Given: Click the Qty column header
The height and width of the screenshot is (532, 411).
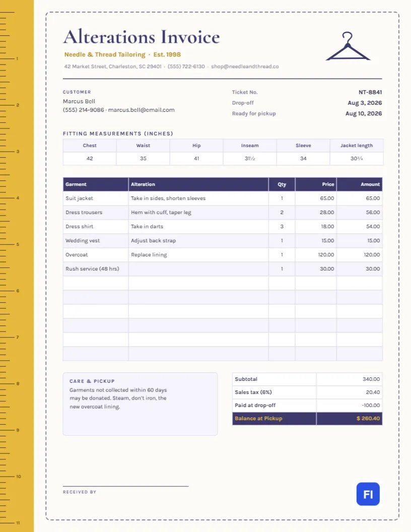Looking at the screenshot, I should (282, 184).
